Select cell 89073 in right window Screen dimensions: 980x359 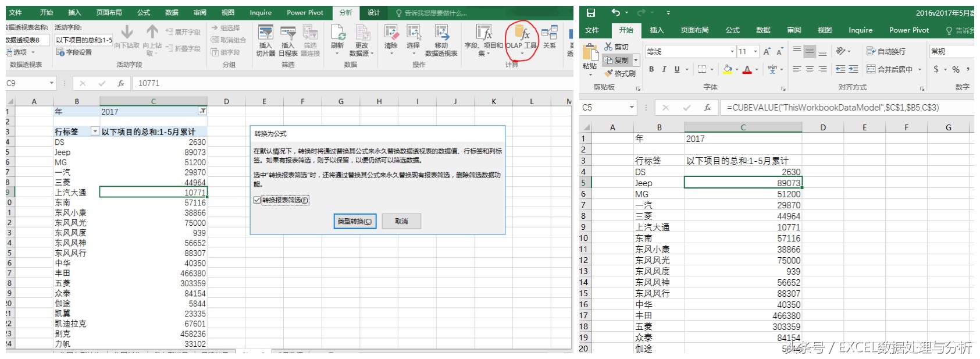[x=743, y=183]
